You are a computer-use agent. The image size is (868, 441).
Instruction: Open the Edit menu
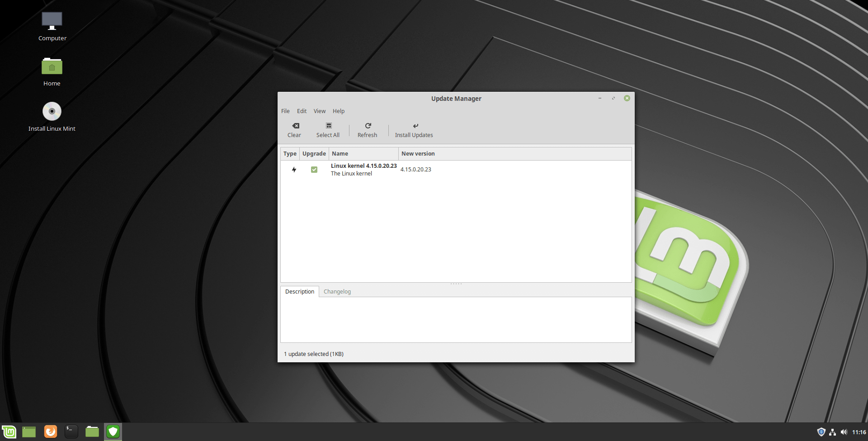pos(302,111)
